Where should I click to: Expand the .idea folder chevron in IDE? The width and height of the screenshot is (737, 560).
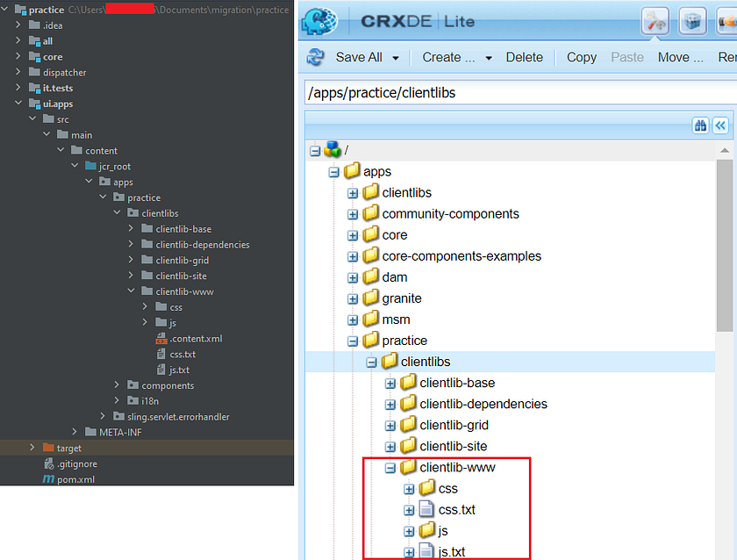point(18,25)
